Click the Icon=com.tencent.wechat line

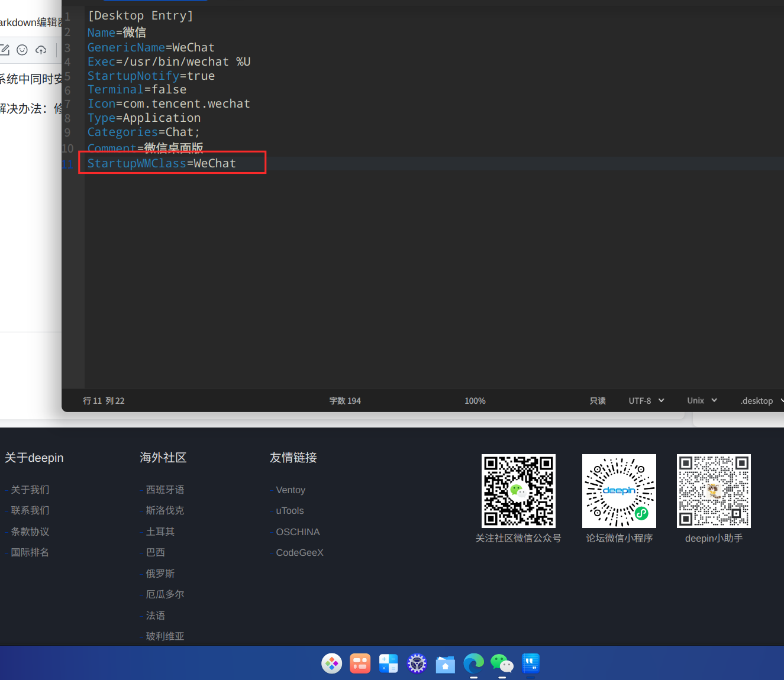coord(169,103)
